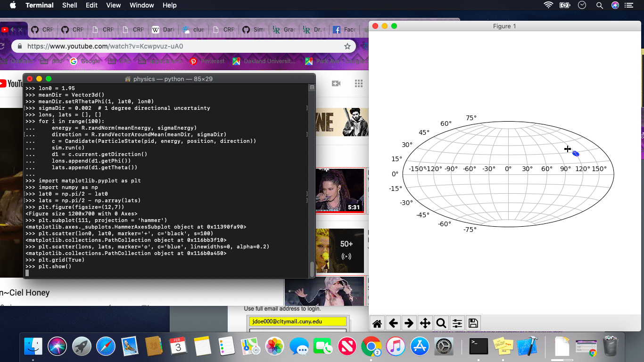This screenshot has height=362, width=644.
Task: Click the Terminal window scrollbar
Action: coord(312,270)
